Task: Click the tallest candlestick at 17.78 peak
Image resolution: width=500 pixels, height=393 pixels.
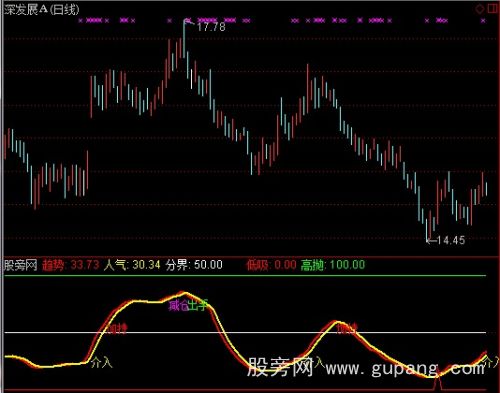Action: click(183, 40)
